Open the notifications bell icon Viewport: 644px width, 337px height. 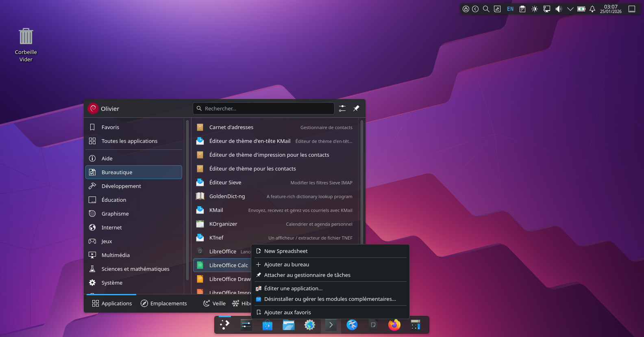point(592,9)
